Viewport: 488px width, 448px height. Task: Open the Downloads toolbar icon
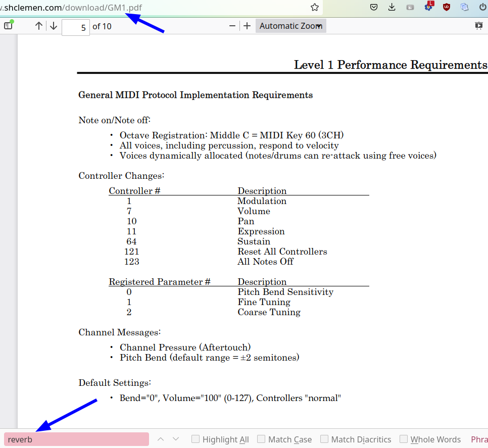coord(392,7)
